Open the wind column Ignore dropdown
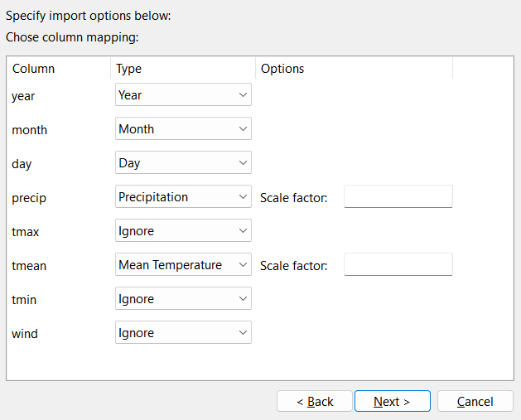 (x=183, y=332)
